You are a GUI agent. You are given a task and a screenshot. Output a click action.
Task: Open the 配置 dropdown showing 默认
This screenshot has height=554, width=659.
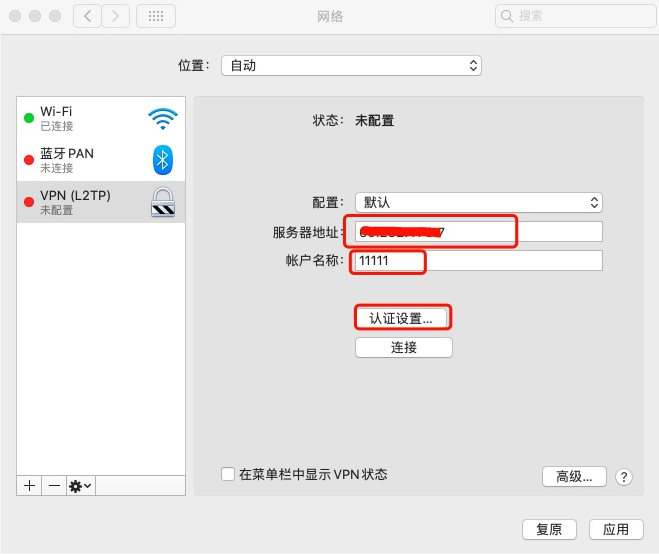479,203
